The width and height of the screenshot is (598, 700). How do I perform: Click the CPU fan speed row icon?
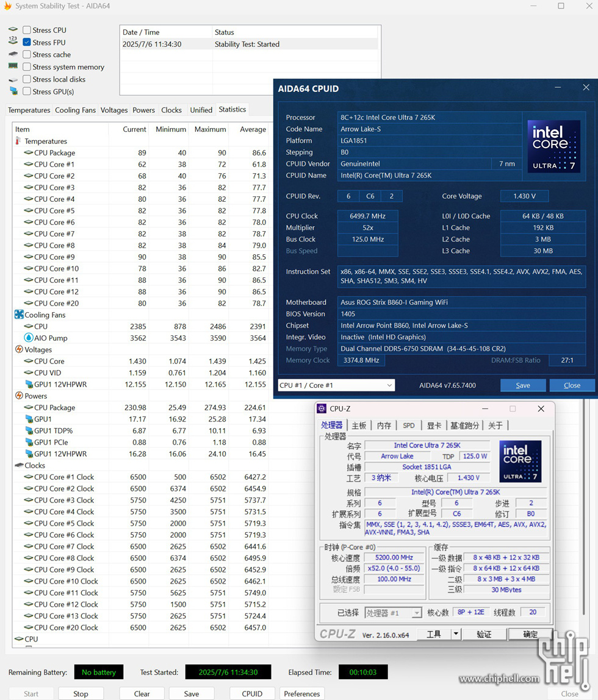[x=29, y=326]
